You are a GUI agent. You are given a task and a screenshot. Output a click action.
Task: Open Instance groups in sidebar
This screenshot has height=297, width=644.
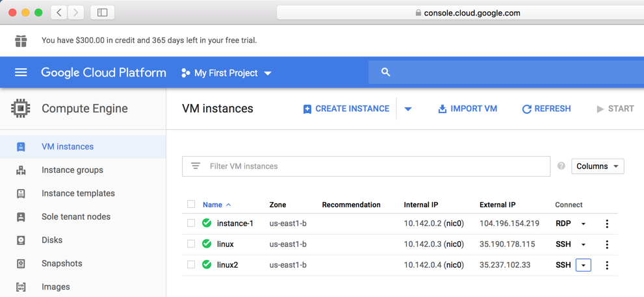click(72, 170)
